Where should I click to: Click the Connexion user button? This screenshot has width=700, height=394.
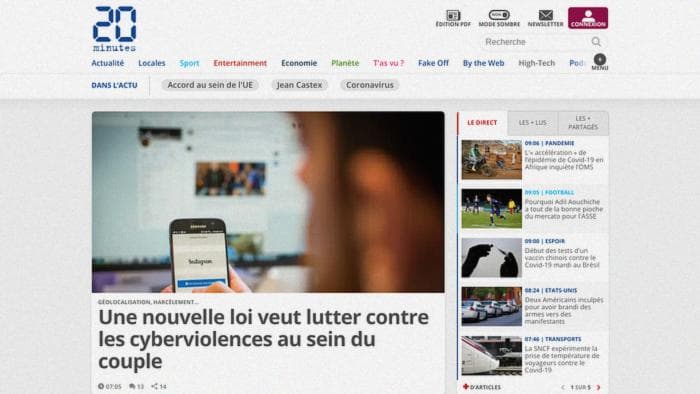pos(588,18)
